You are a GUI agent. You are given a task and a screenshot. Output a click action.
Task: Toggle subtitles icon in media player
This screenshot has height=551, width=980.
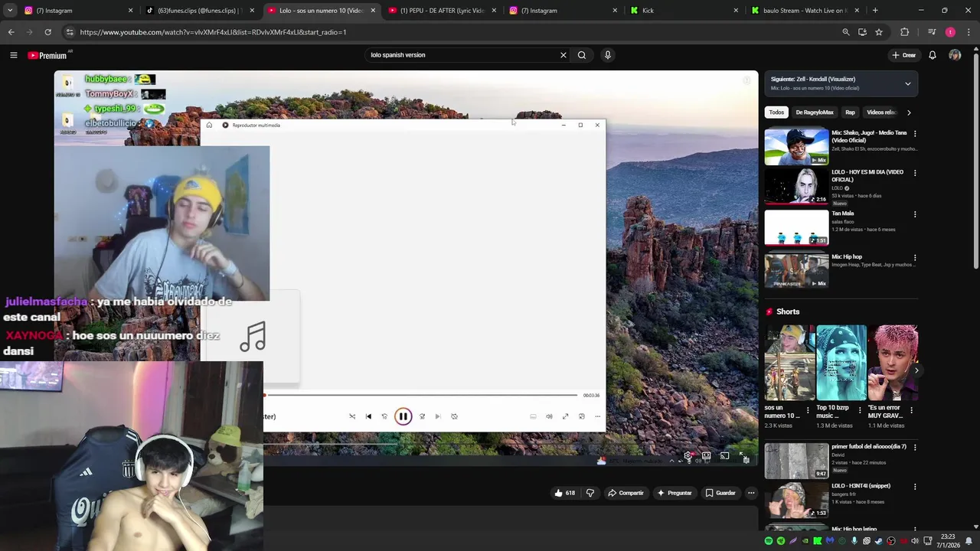pos(533,416)
